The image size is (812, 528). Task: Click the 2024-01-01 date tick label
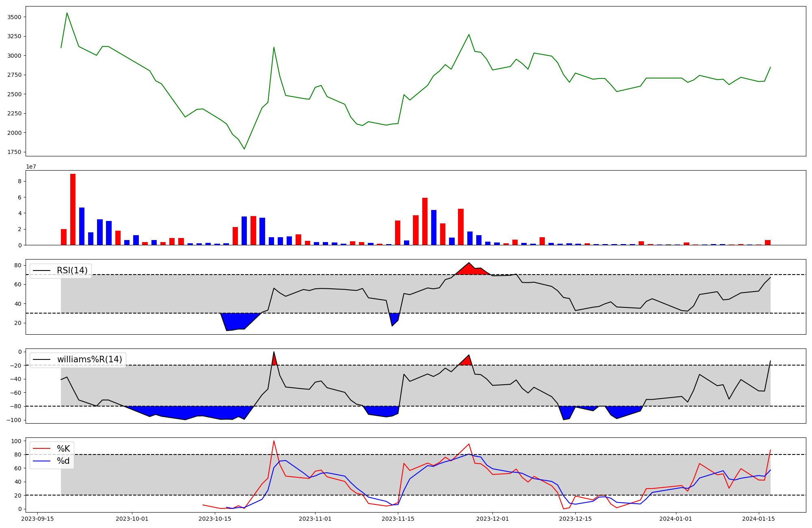[x=676, y=519]
